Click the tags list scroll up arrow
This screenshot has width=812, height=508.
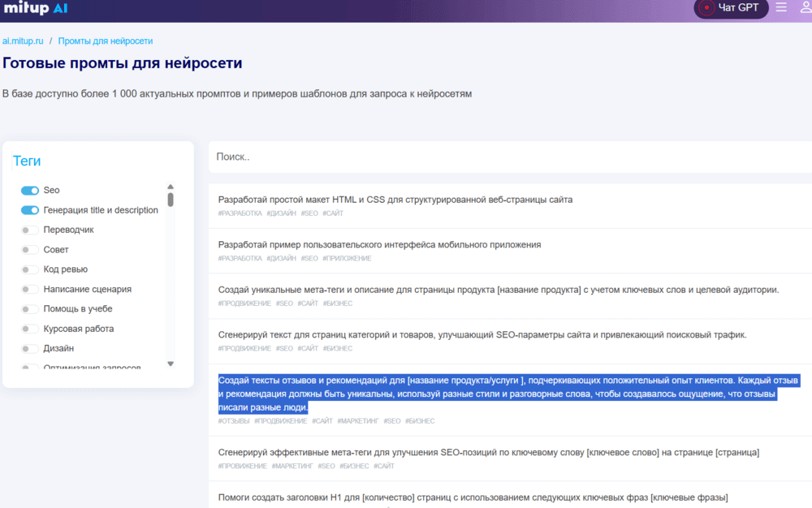pyautogui.click(x=171, y=187)
